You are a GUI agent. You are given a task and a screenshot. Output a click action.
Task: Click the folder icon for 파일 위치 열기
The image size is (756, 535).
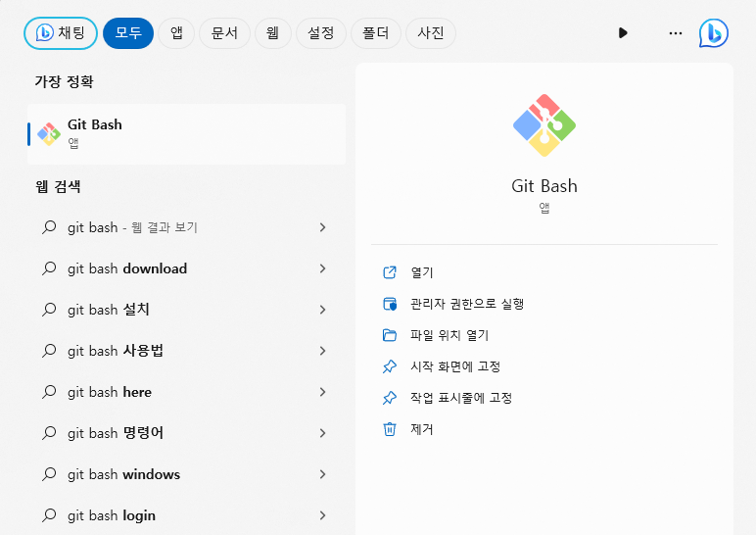(x=390, y=335)
